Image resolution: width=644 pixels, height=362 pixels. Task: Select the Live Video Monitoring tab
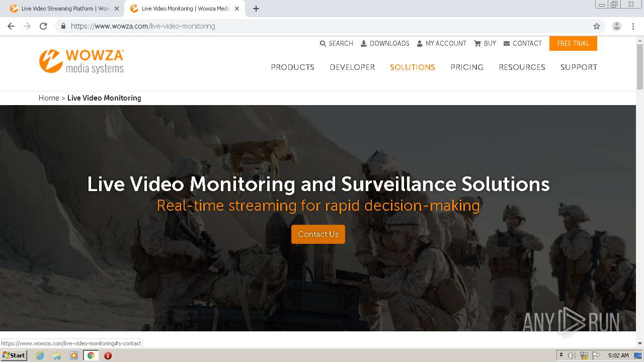[x=184, y=9]
